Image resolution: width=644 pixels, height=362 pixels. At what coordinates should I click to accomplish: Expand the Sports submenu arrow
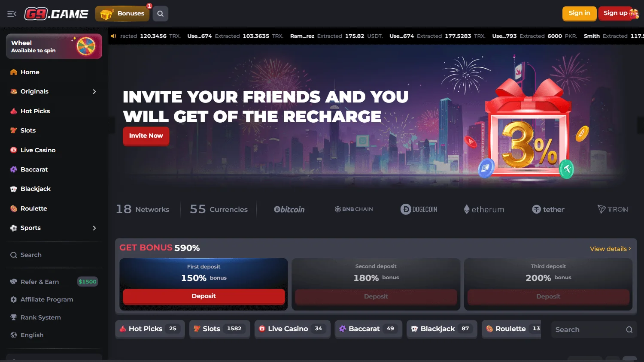[x=94, y=228]
